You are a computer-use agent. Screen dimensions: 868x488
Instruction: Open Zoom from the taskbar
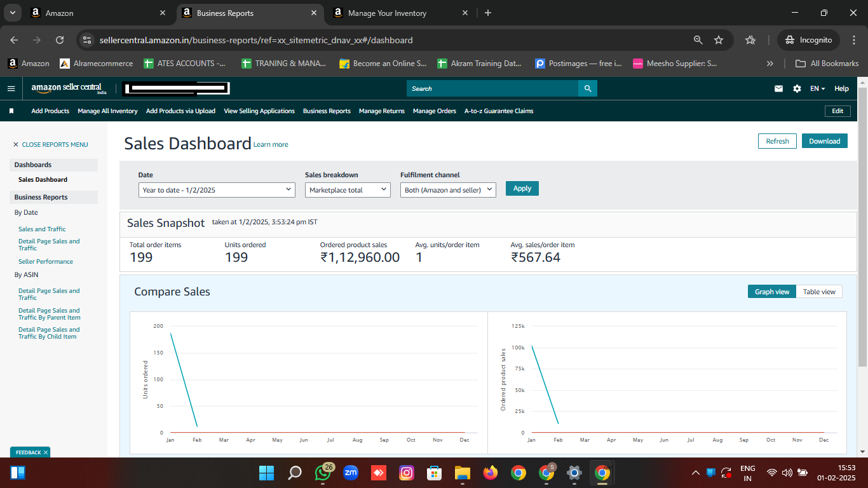351,473
